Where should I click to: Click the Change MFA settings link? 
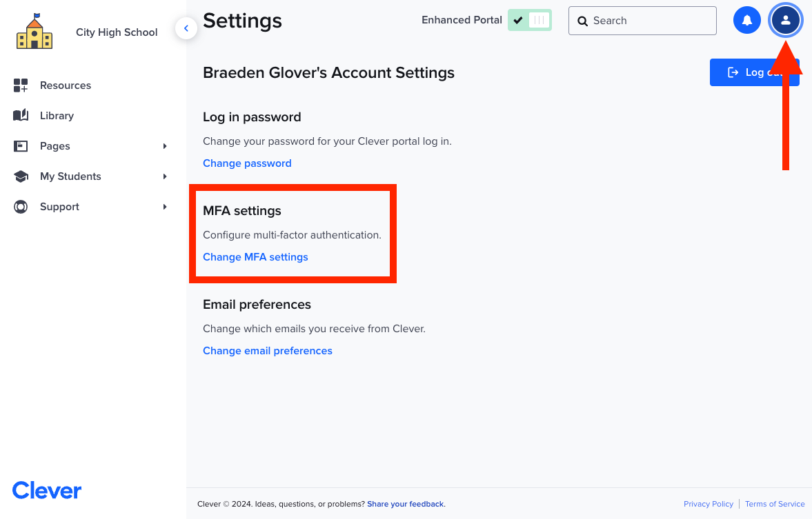[255, 256]
